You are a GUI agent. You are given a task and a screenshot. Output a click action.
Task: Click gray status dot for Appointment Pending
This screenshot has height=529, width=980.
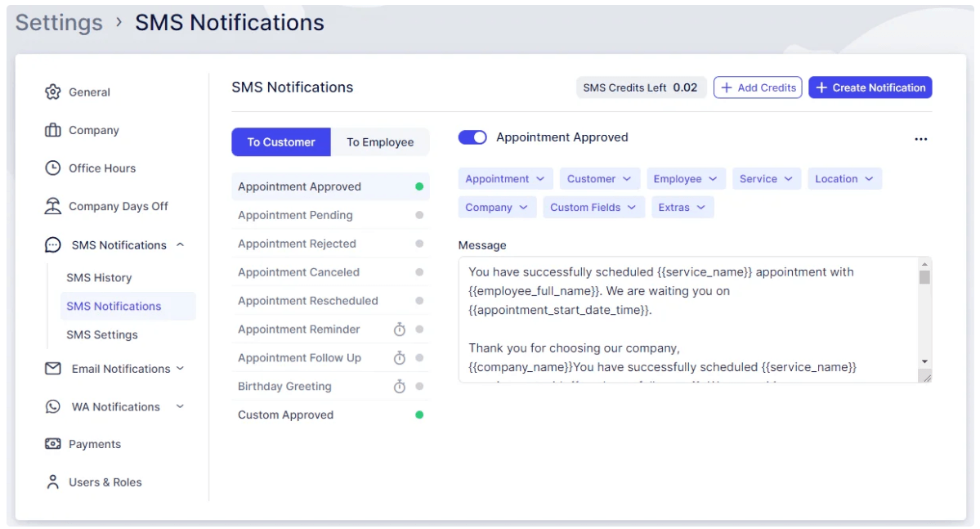pos(419,215)
